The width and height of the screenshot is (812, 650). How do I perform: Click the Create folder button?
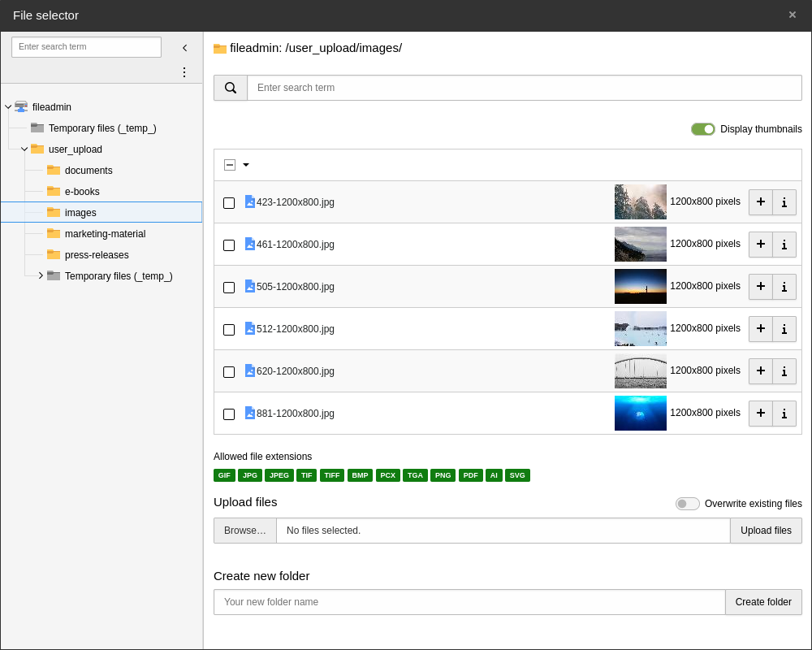[763, 602]
